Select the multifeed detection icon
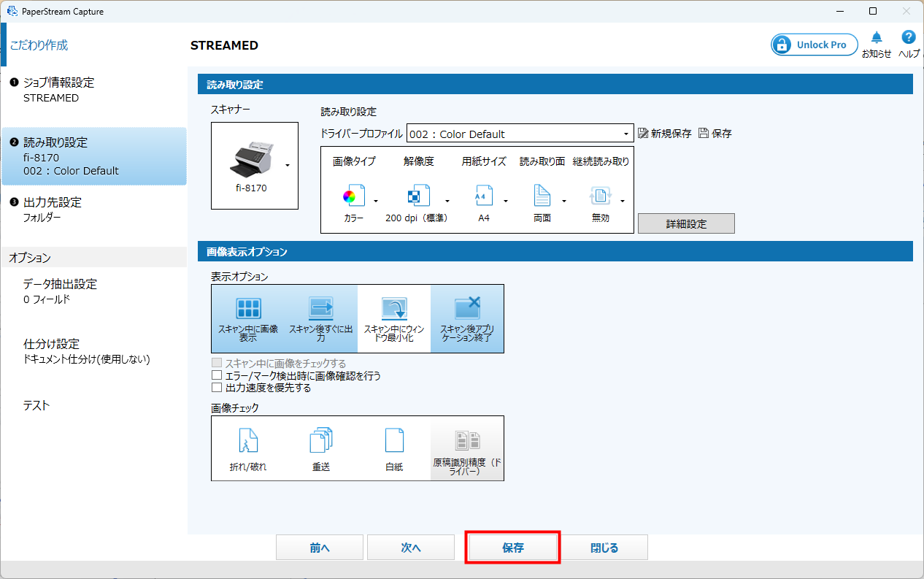 (321, 441)
